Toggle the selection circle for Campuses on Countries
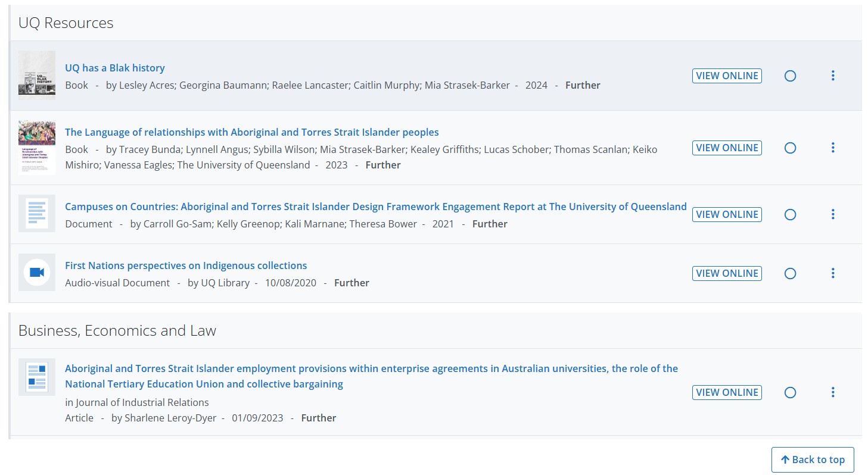Image resolution: width=868 pixels, height=475 pixels. (x=790, y=214)
